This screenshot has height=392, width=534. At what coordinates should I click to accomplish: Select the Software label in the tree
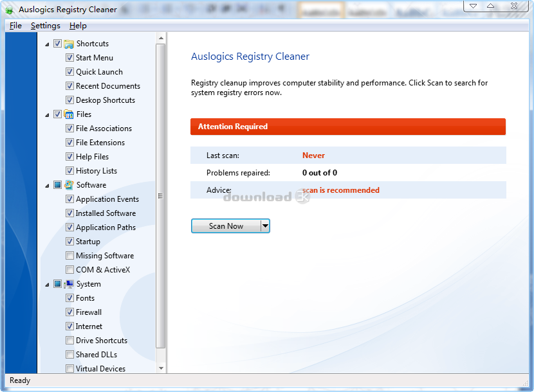(x=91, y=185)
